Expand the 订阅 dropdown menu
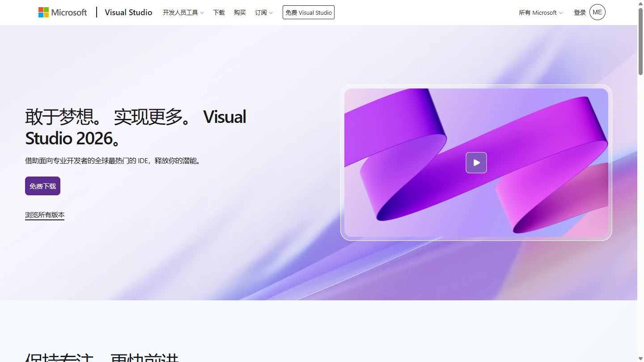This screenshot has width=644, height=362. coord(264,13)
